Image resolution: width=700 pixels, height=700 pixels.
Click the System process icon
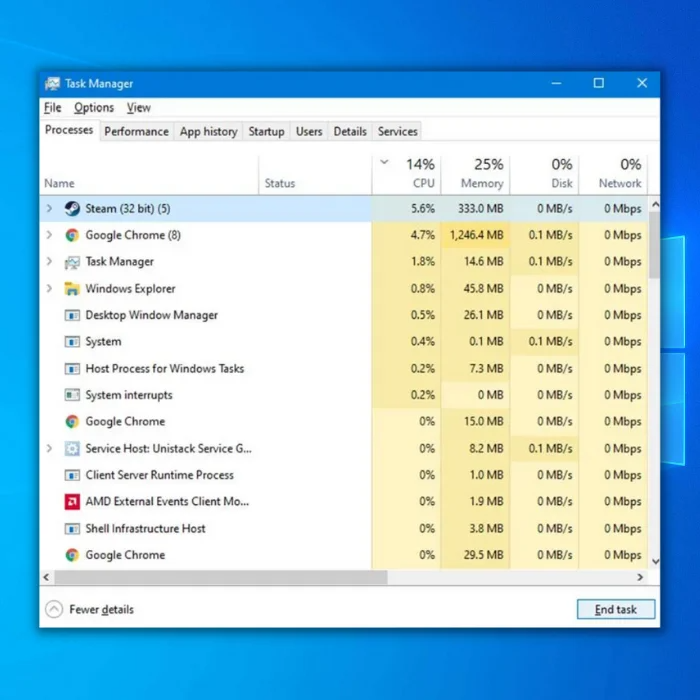point(72,342)
